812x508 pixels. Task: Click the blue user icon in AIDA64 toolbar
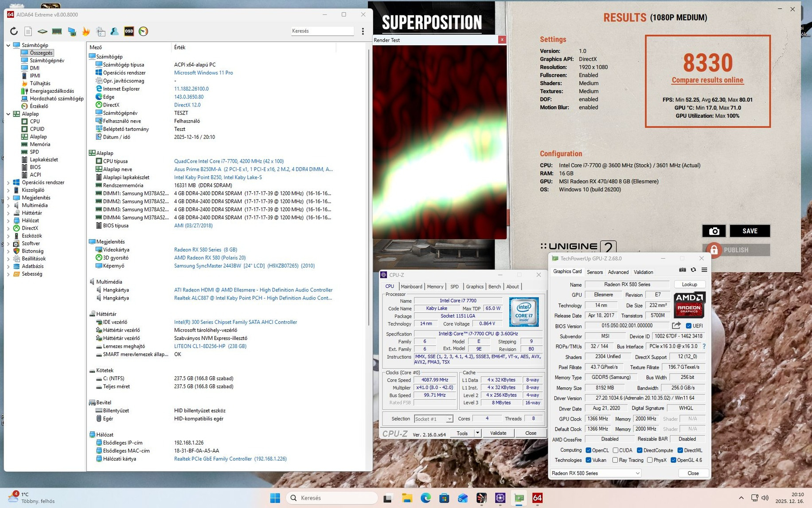(114, 31)
